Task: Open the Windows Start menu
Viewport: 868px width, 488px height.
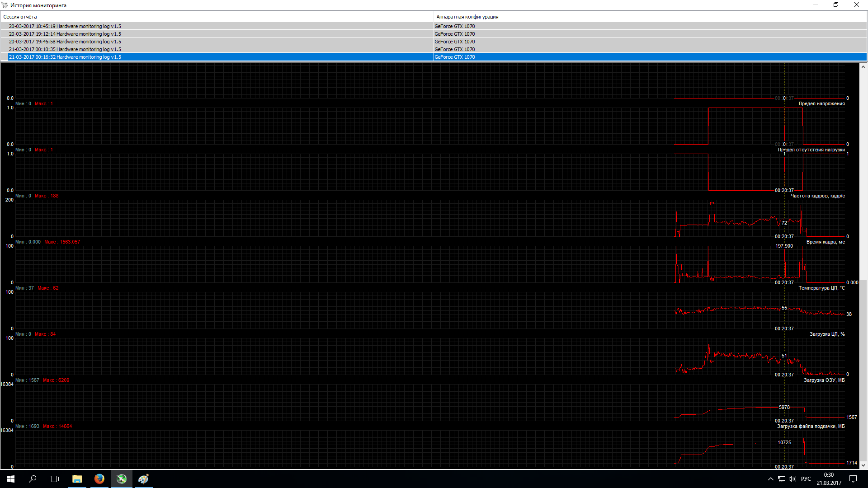Action: [x=11, y=479]
